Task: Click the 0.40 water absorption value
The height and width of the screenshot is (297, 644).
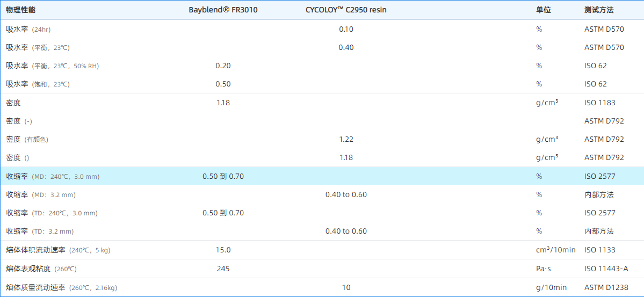Action: [x=346, y=47]
